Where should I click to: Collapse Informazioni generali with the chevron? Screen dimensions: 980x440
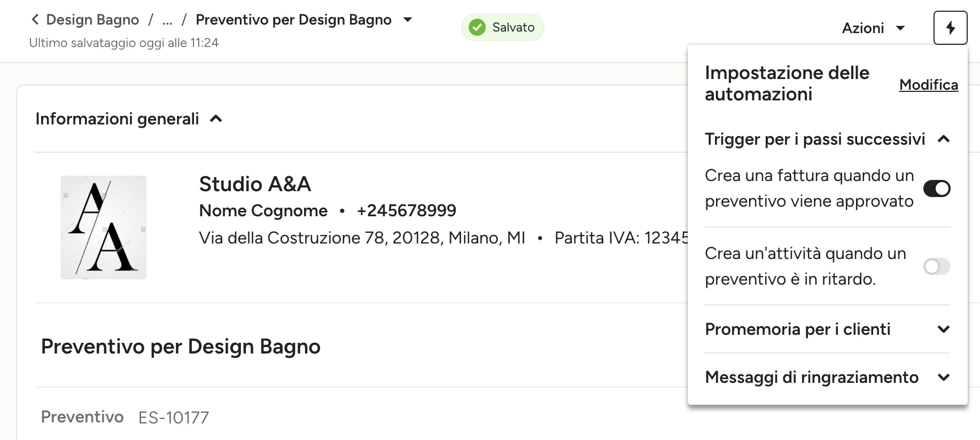216,119
